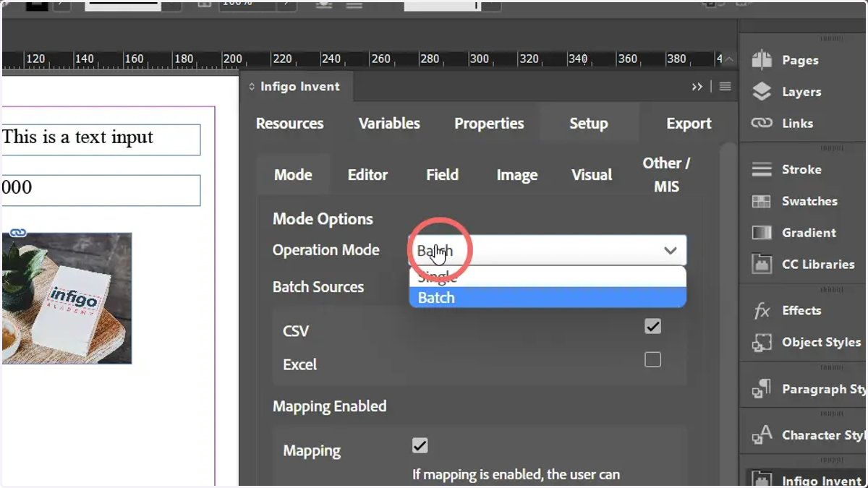Screen dimensions: 868x488
Task: Toggle the Mapping checkbox
Action: (x=420, y=445)
